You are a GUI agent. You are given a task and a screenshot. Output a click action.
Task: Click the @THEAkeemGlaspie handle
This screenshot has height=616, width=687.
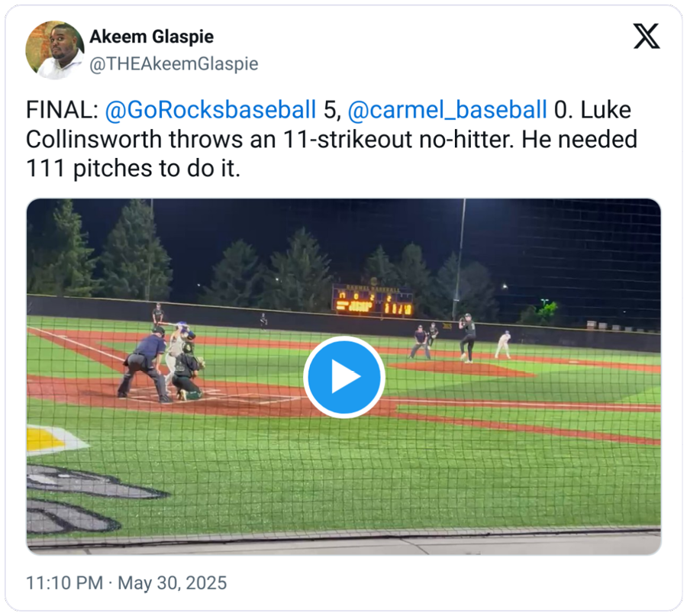[174, 64]
